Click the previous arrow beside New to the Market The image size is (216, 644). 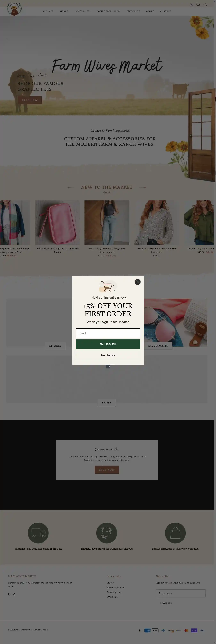coord(71,187)
